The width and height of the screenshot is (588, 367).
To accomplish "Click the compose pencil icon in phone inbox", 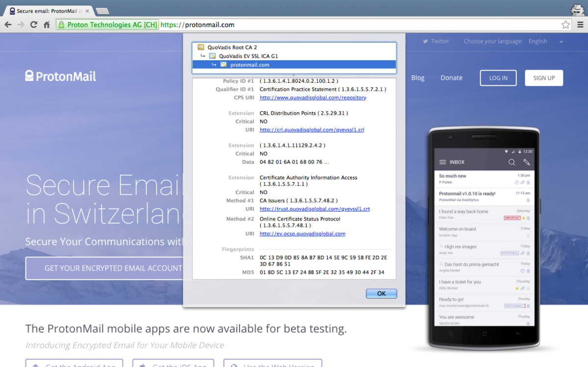I will coord(527,162).
